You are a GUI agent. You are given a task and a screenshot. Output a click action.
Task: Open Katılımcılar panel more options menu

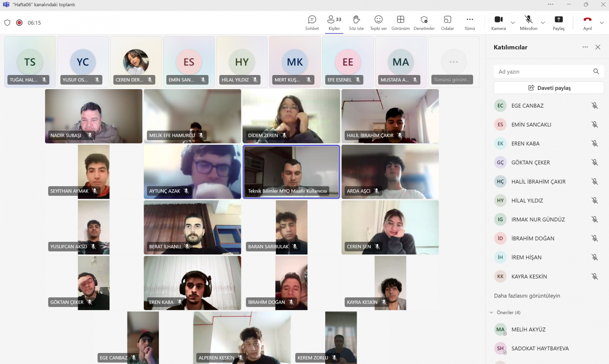tap(585, 47)
